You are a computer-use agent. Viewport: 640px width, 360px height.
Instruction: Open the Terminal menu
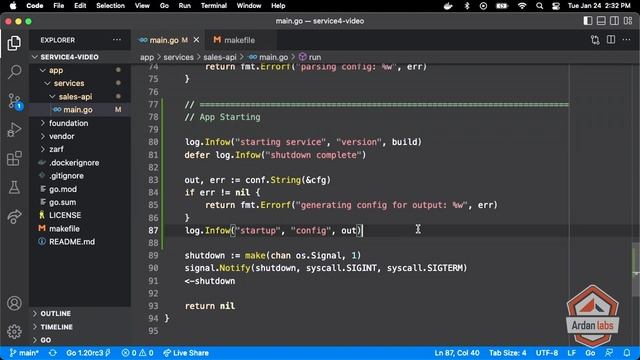pos(213,6)
